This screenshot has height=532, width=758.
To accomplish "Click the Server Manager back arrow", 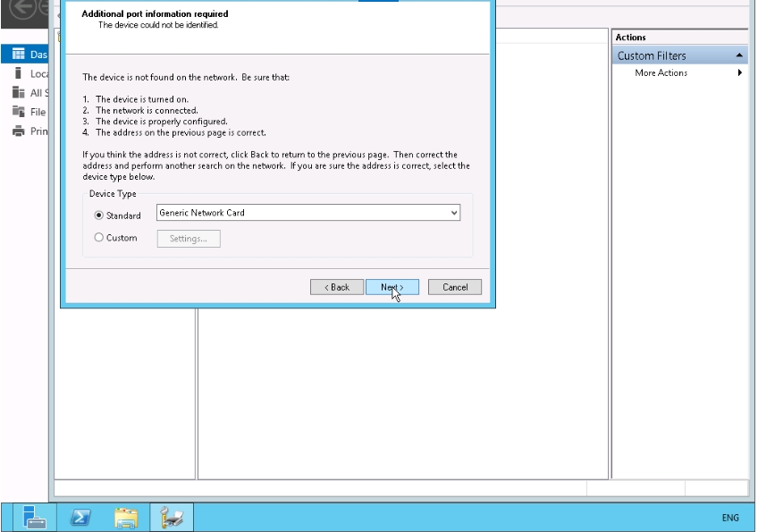I will pyautogui.click(x=21, y=9).
